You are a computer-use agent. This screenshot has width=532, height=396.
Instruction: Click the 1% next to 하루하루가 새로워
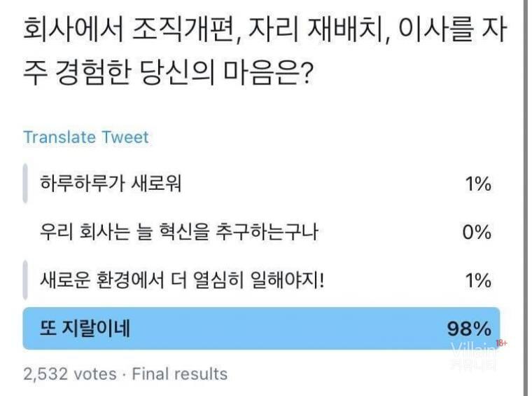pos(478,184)
